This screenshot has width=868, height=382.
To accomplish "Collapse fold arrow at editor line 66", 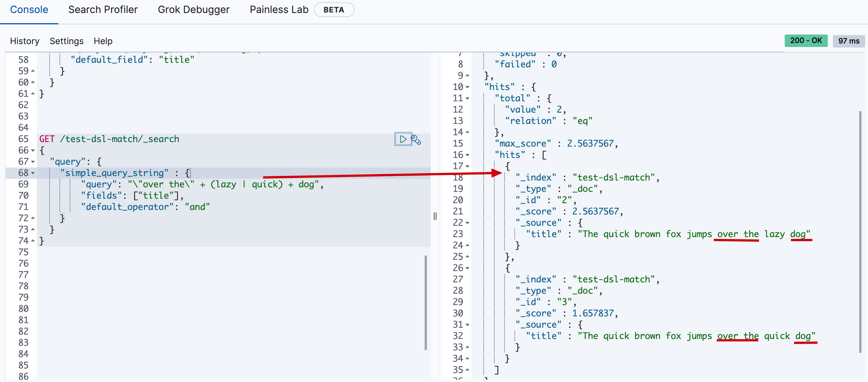I will pyautogui.click(x=33, y=151).
